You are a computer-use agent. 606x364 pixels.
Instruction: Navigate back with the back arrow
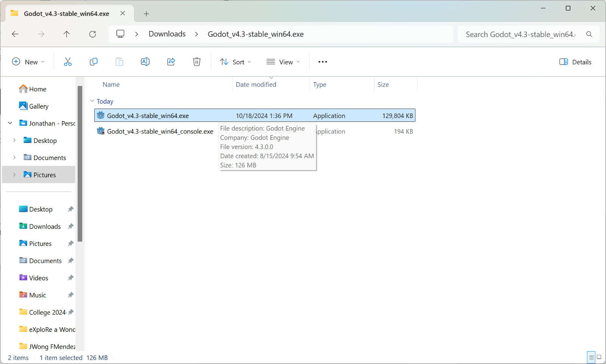pos(15,34)
